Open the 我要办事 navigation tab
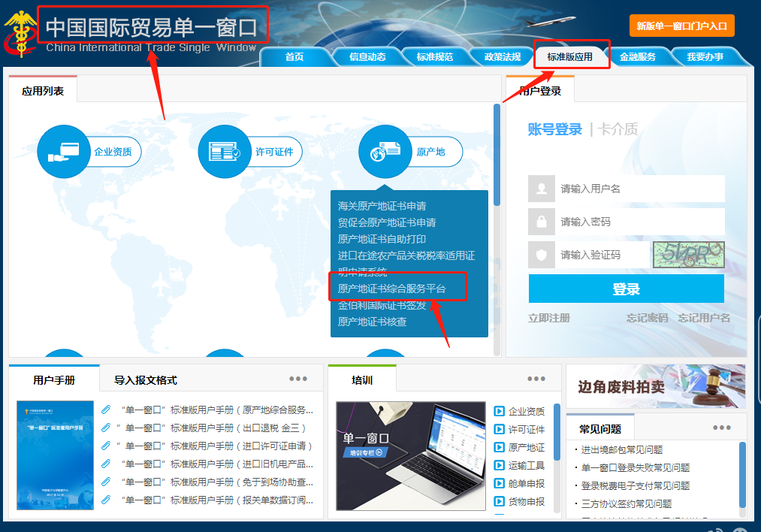 point(705,57)
